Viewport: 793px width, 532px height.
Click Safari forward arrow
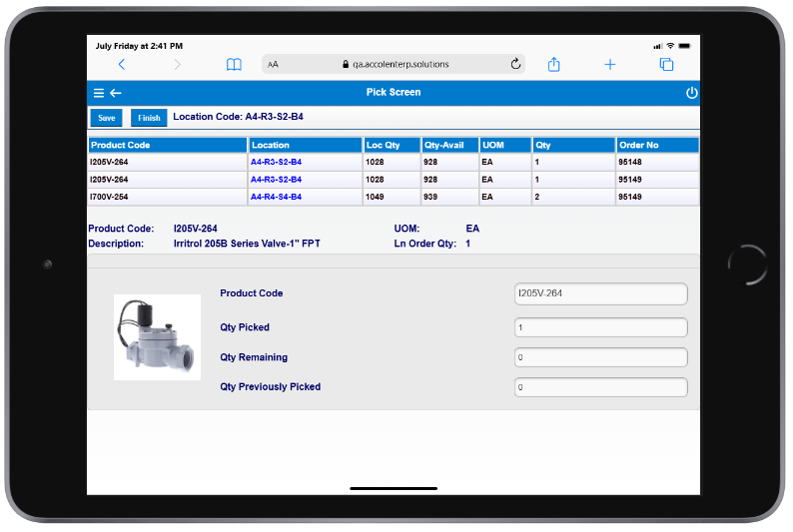(x=177, y=64)
